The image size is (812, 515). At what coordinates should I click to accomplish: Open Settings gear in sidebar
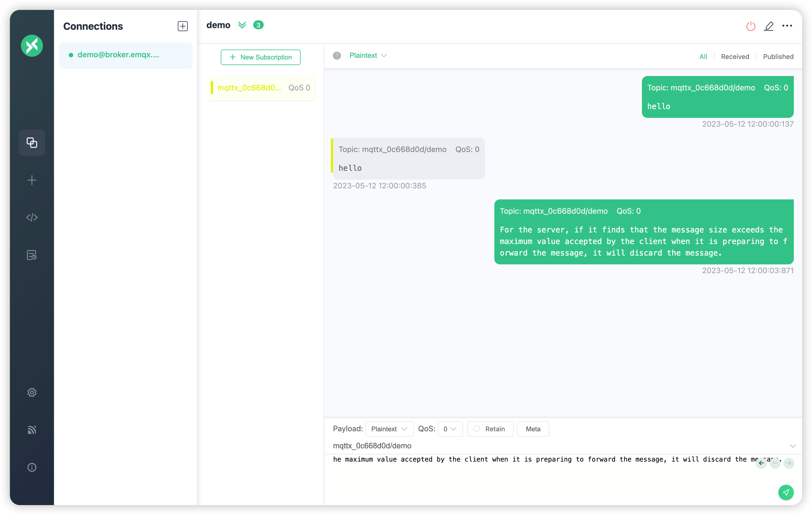pyautogui.click(x=32, y=392)
